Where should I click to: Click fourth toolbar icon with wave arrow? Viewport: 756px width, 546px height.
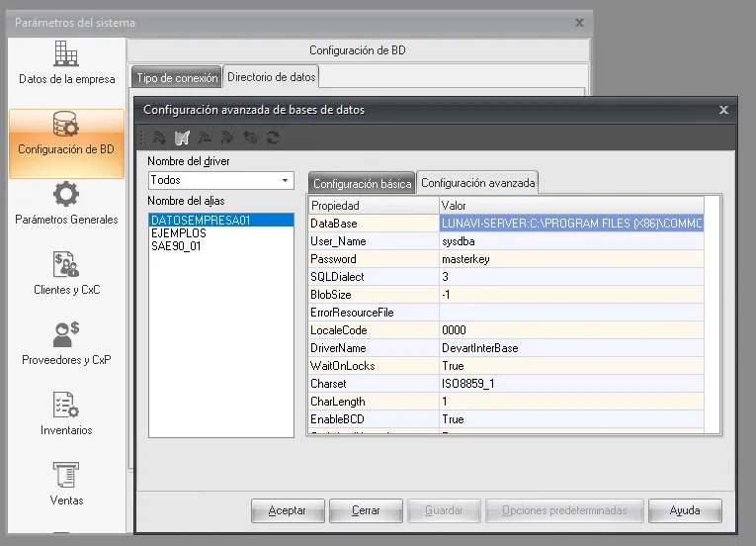click(x=227, y=138)
